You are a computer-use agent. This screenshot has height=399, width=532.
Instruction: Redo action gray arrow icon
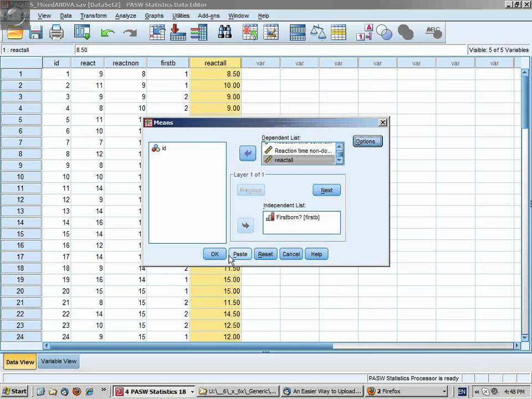130,33
